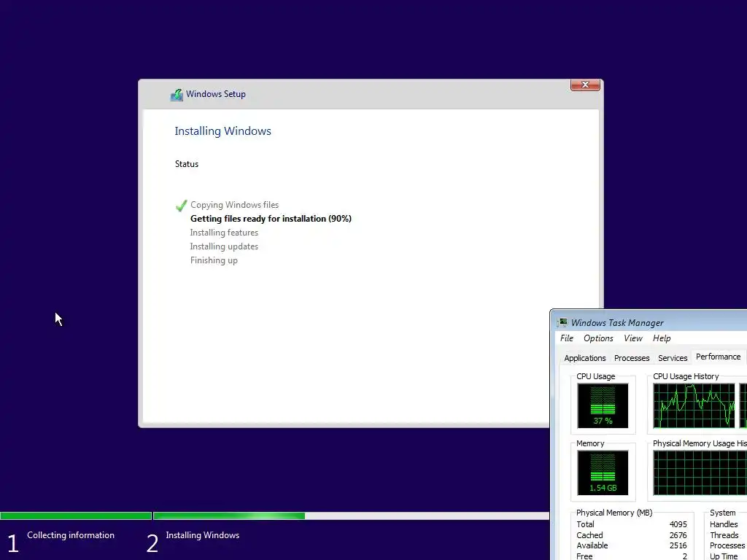Screen dimensions: 747x560
Task: Open the Options menu in Task Manager
Action: click(598, 338)
